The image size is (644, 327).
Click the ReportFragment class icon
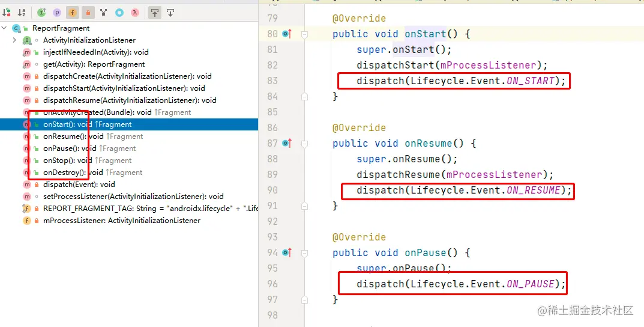tap(16, 28)
